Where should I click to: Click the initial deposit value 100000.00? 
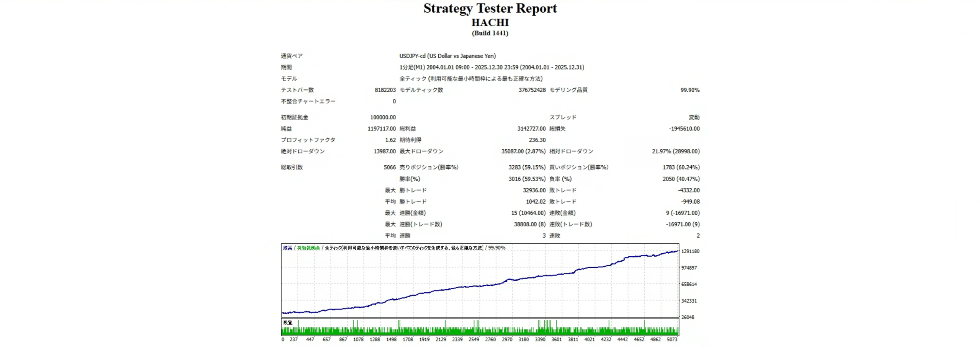tap(382, 117)
